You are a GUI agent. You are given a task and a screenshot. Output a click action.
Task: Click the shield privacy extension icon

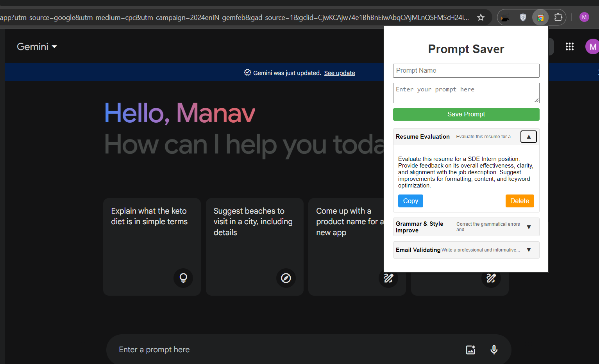coord(523,17)
